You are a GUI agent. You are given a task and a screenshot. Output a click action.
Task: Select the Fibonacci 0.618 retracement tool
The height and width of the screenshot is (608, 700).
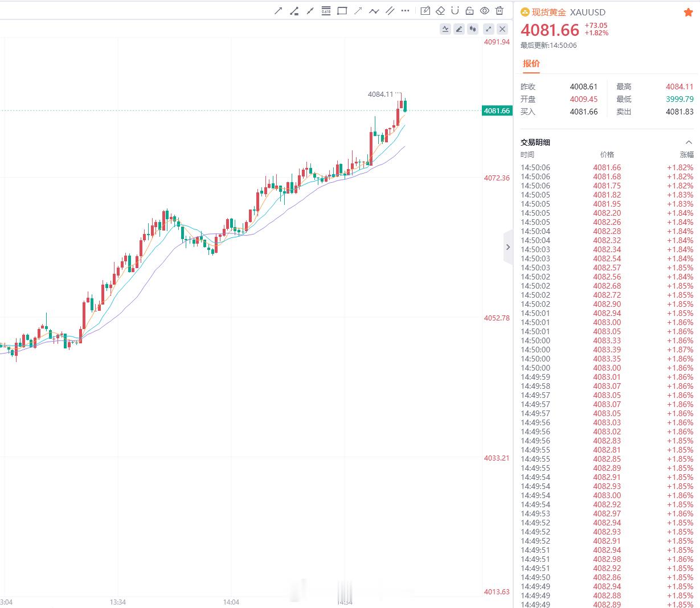pyautogui.click(x=326, y=11)
